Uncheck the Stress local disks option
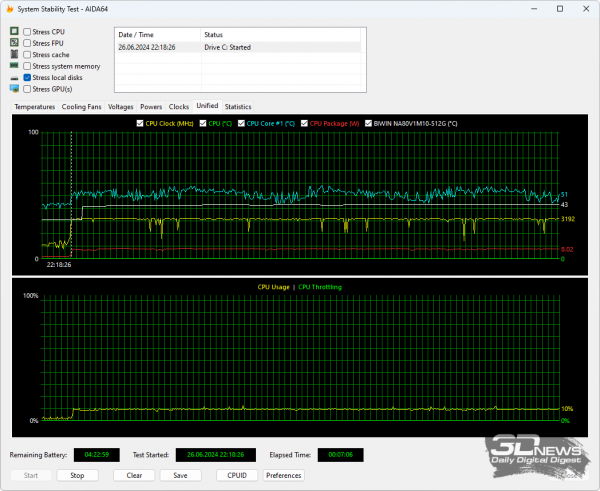This screenshot has width=600, height=491. pos(27,77)
